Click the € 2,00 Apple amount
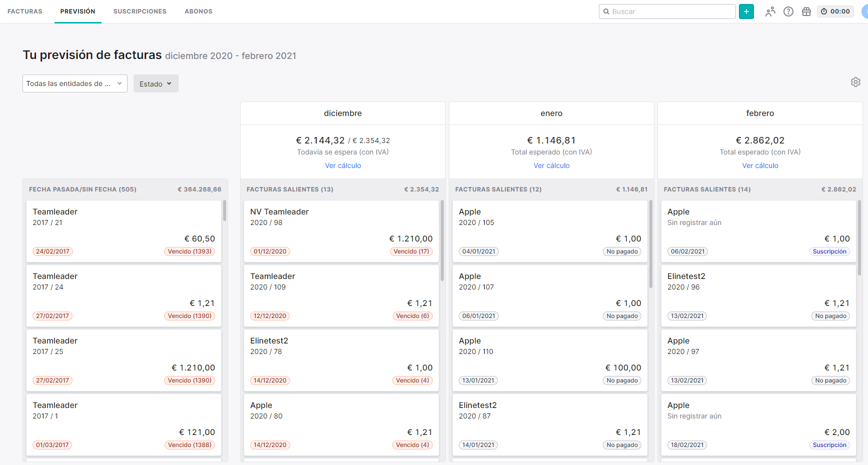Screen dimensions: 868x465 [837, 432]
